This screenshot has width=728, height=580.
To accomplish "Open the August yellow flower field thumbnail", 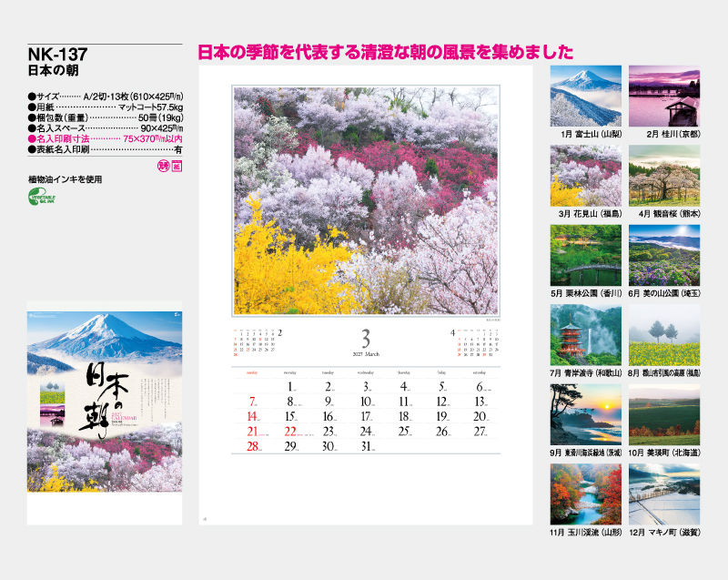I will pyautogui.click(x=664, y=335).
